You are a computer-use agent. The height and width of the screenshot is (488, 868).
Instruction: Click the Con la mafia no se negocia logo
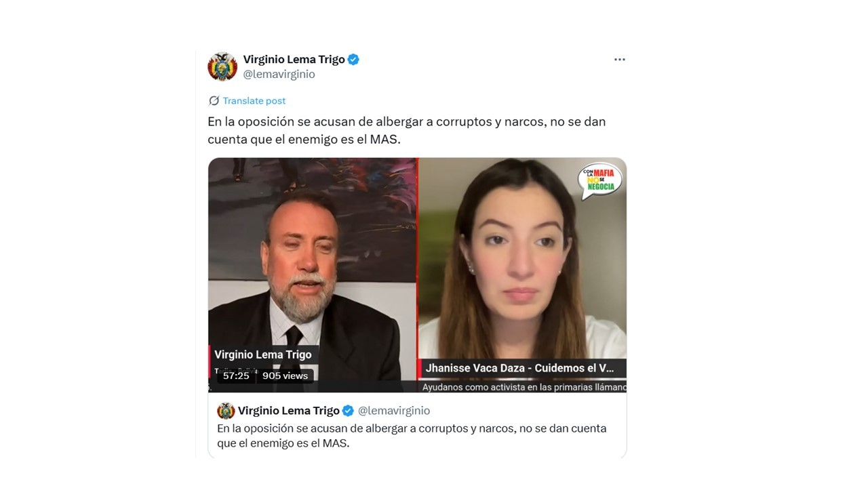pos(600,180)
